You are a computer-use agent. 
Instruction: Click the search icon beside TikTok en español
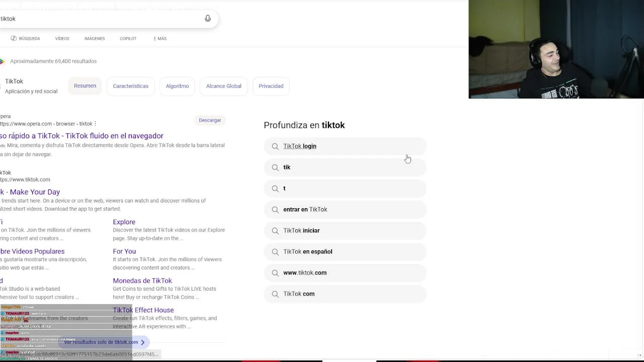click(275, 252)
